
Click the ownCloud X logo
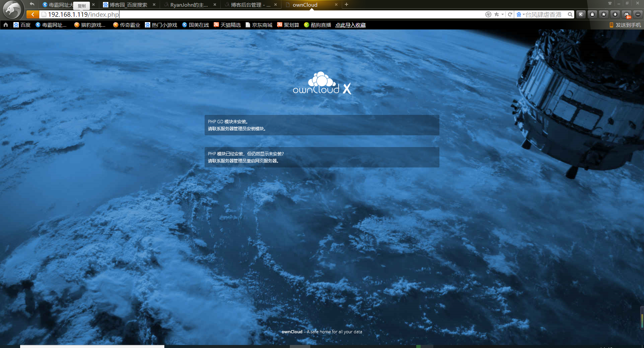[322, 83]
